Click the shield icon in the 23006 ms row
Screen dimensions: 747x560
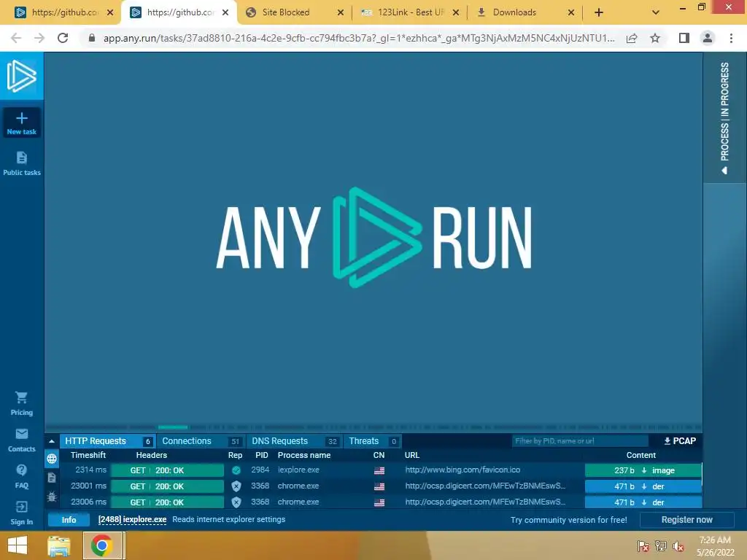click(x=236, y=502)
